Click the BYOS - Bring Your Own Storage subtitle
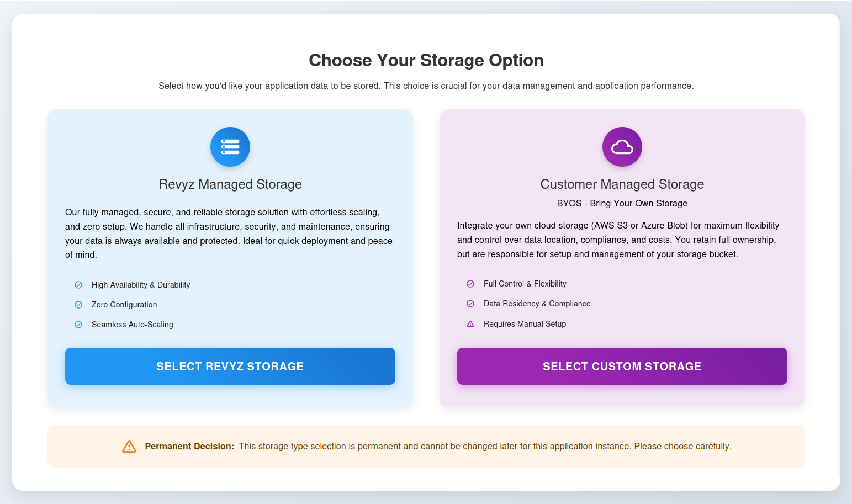852x504 pixels. pyautogui.click(x=622, y=203)
